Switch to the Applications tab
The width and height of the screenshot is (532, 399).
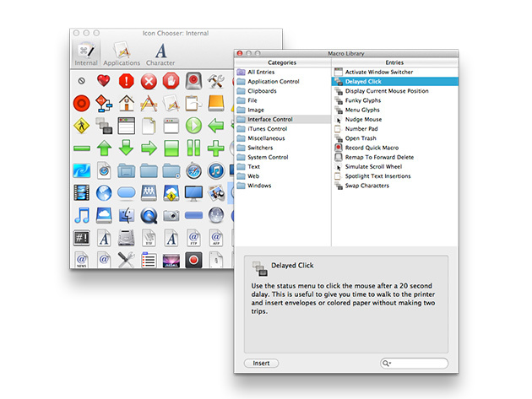pos(121,52)
